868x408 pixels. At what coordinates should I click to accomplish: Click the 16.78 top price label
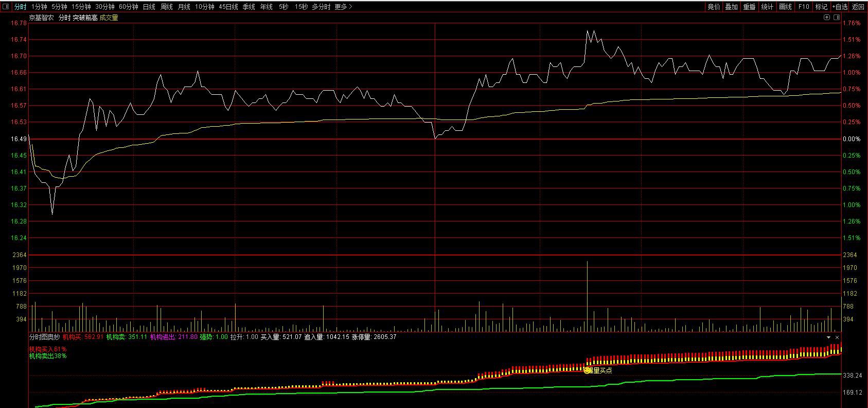click(x=20, y=23)
